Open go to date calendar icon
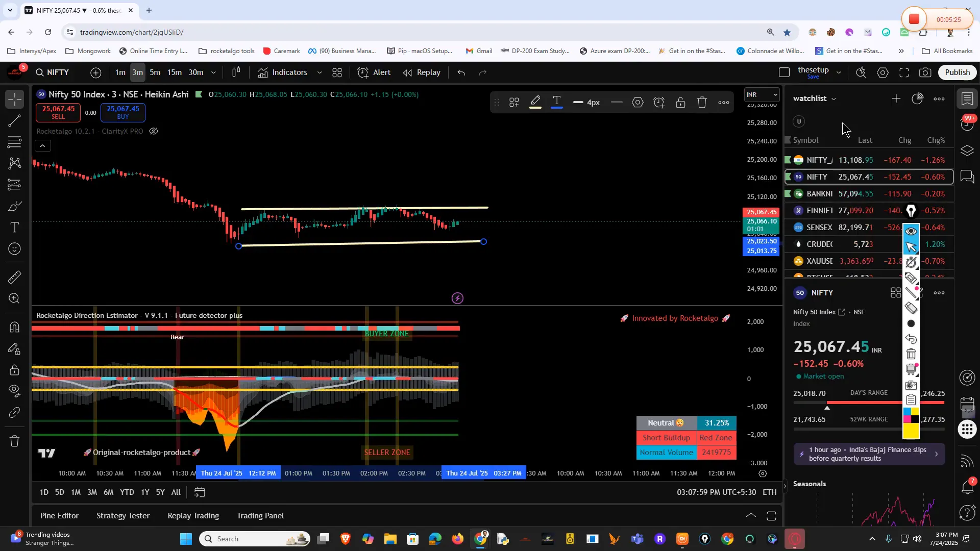980x551 pixels. click(x=200, y=492)
